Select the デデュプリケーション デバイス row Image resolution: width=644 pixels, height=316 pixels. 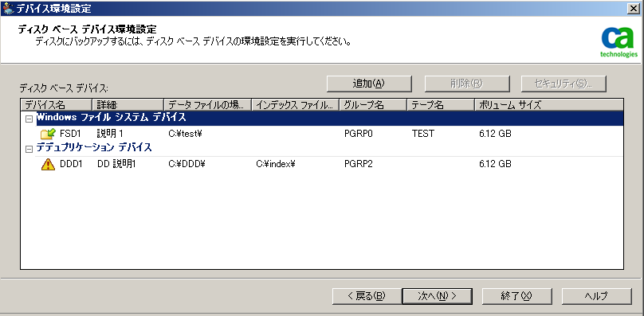[x=329, y=148]
